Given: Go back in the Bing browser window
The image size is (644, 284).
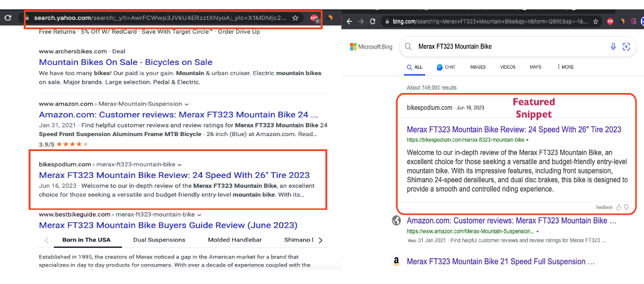Looking at the screenshot, I should (350, 21).
